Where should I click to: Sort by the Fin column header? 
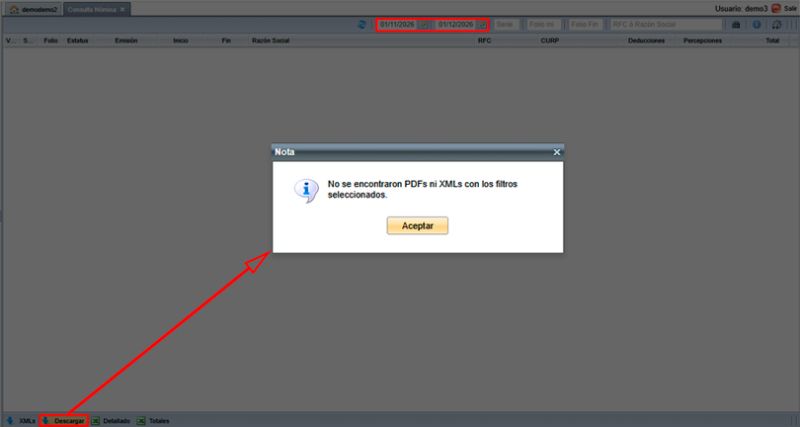tap(226, 40)
